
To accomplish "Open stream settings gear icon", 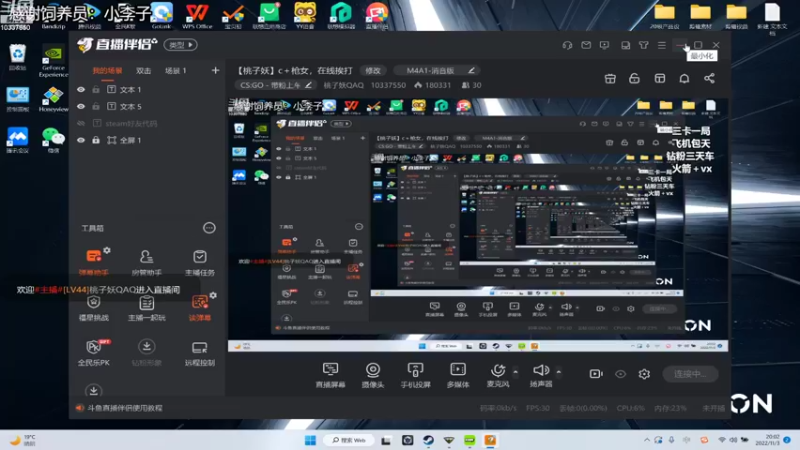I will point(644,374).
